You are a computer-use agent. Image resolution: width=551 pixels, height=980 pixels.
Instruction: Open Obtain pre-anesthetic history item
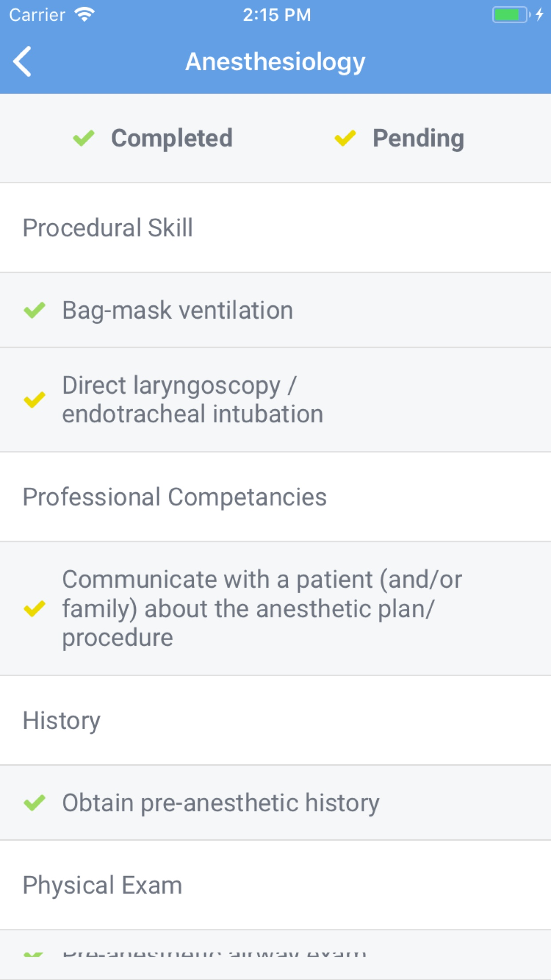220,802
